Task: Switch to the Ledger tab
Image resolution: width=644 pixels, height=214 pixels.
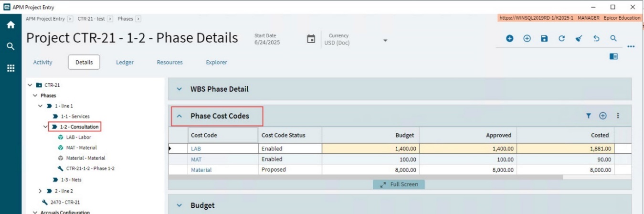Action: pos(125,62)
